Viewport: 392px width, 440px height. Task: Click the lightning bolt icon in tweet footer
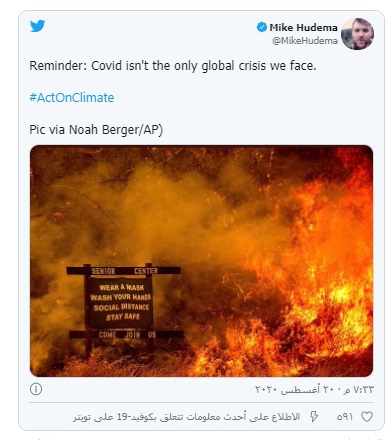click(x=314, y=416)
